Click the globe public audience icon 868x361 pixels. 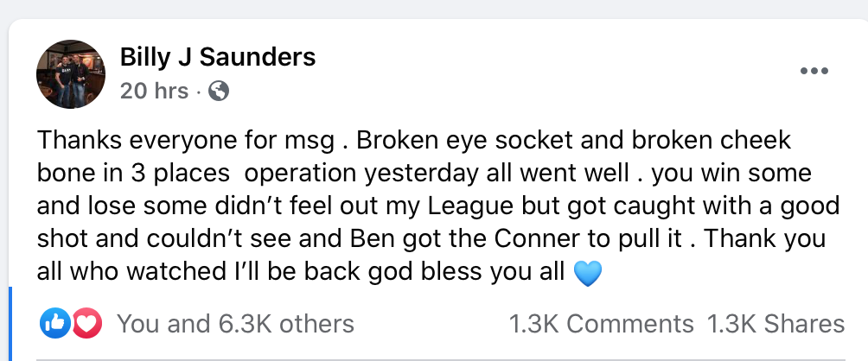(x=218, y=92)
